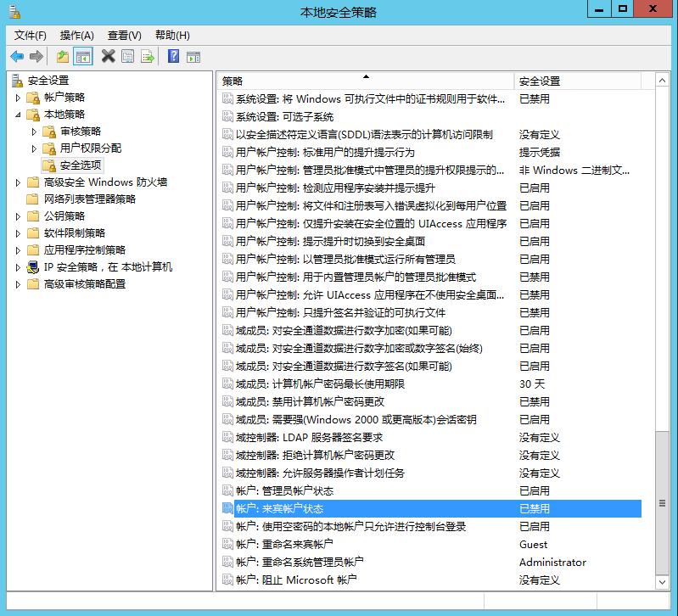Screen dimensions: 678x616
Task: Click the 帐户策略 folder icon
Action: pyautogui.click(x=33, y=98)
